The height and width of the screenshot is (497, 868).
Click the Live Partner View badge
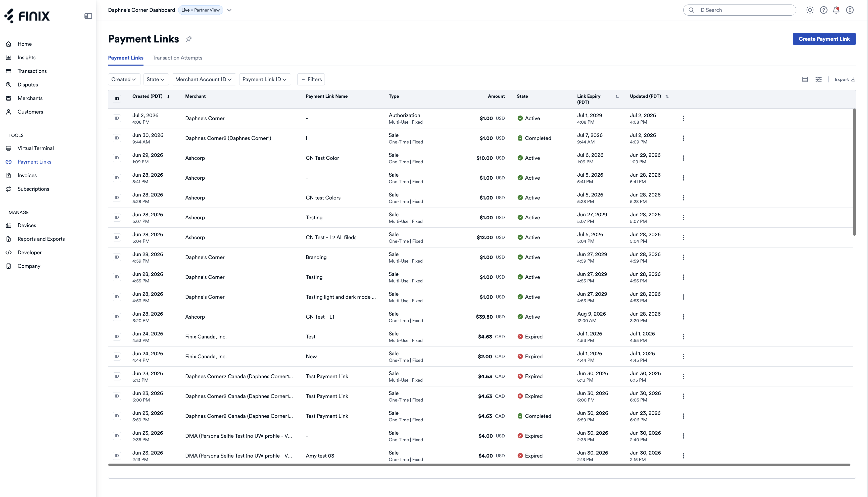pyautogui.click(x=200, y=10)
